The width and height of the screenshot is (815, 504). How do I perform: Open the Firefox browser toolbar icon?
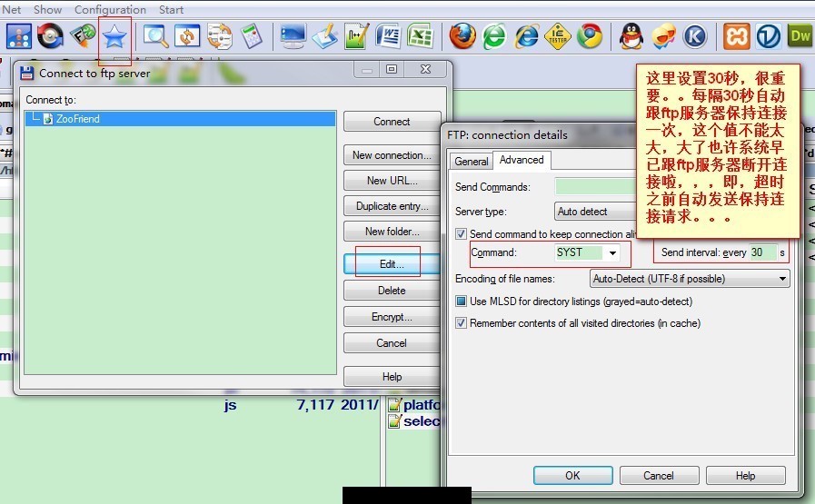(x=462, y=36)
